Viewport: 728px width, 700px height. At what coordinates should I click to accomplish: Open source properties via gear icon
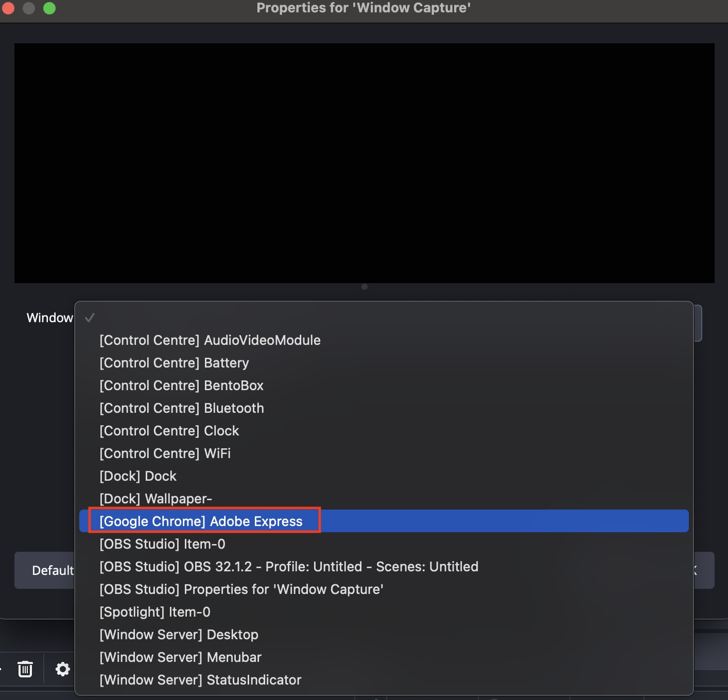click(x=63, y=669)
